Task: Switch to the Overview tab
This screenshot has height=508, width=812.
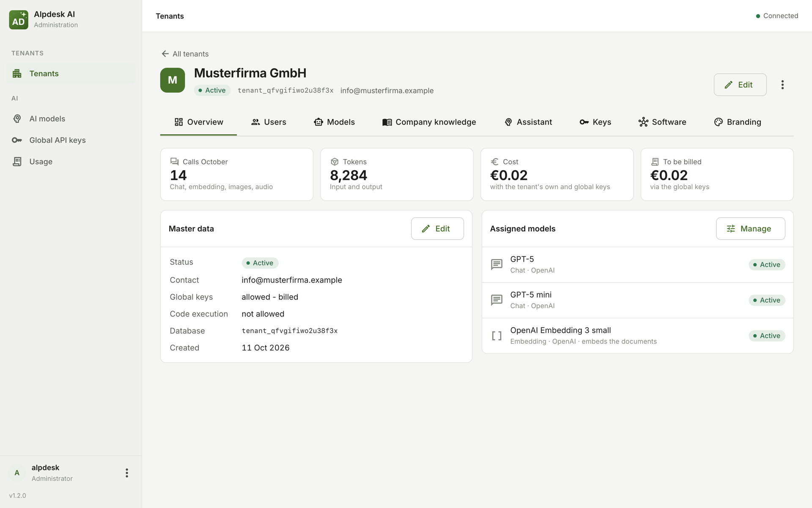Action: [198, 122]
